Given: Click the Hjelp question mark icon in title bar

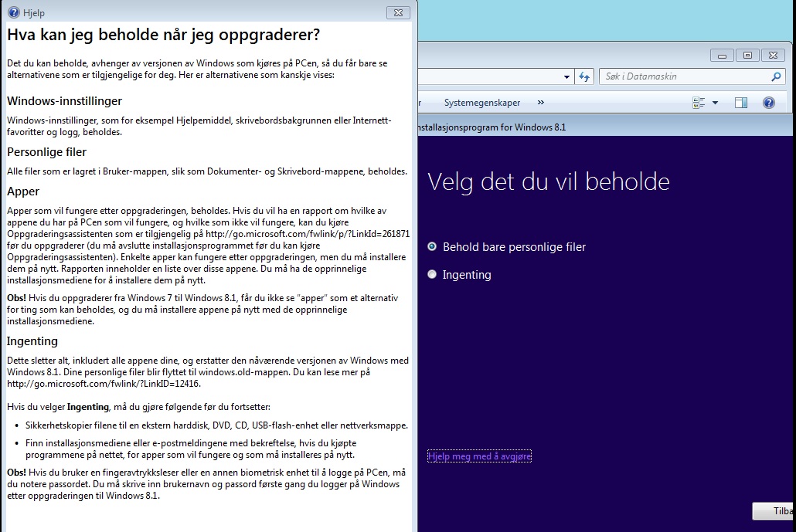Looking at the screenshot, I should click(x=14, y=12).
